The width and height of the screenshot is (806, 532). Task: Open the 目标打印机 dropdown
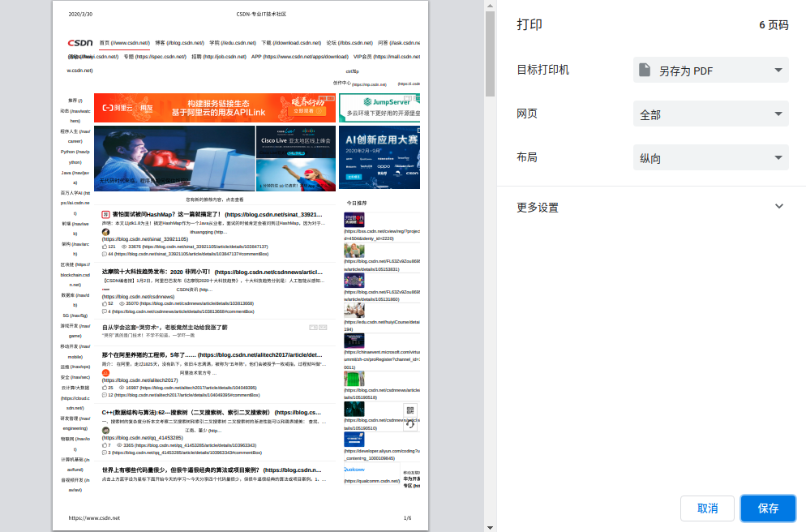coord(710,70)
